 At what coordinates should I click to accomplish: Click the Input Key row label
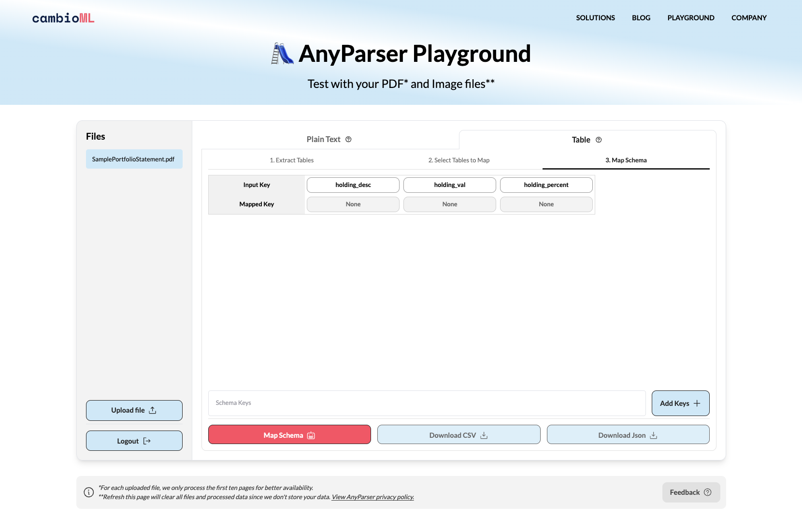click(x=257, y=185)
